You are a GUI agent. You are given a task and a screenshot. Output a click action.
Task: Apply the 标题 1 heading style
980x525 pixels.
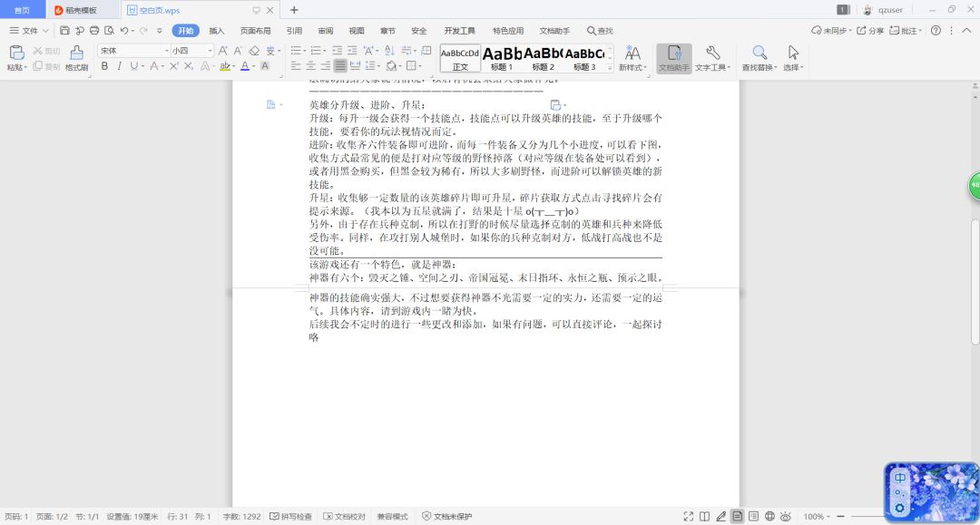pyautogui.click(x=502, y=58)
